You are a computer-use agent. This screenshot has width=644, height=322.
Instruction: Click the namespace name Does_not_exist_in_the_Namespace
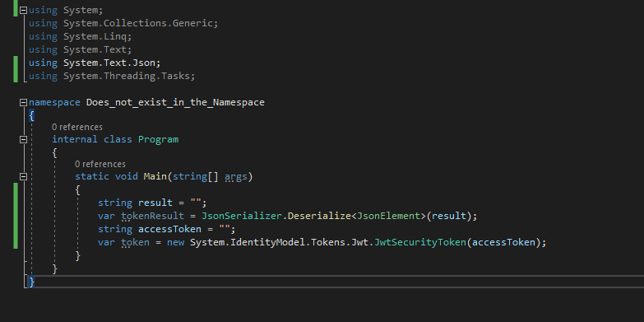(175, 102)
